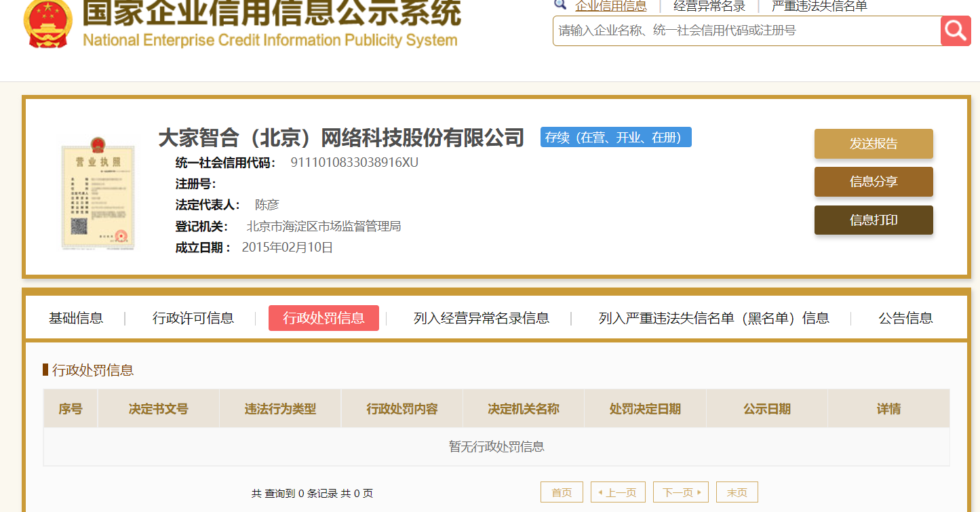Click the national emblem logo
The image size is (980, 512).
(x=47, y=24)
